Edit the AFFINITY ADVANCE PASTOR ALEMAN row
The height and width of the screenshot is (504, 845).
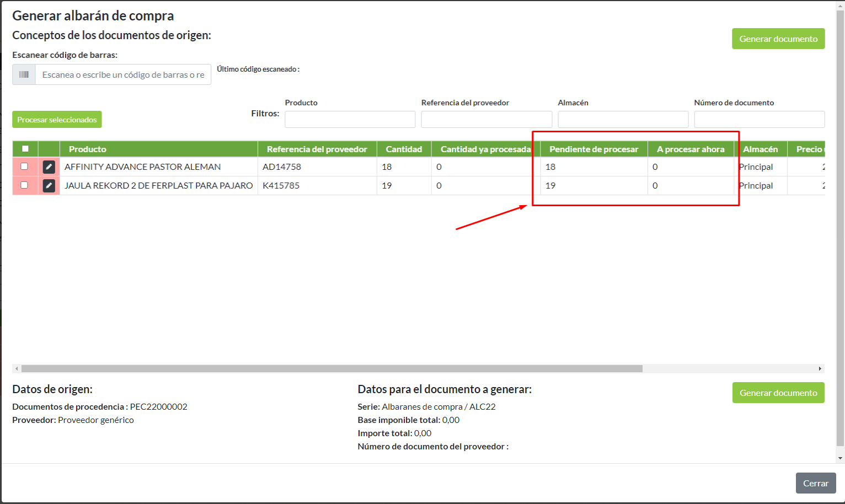click(x=49, y=167)
